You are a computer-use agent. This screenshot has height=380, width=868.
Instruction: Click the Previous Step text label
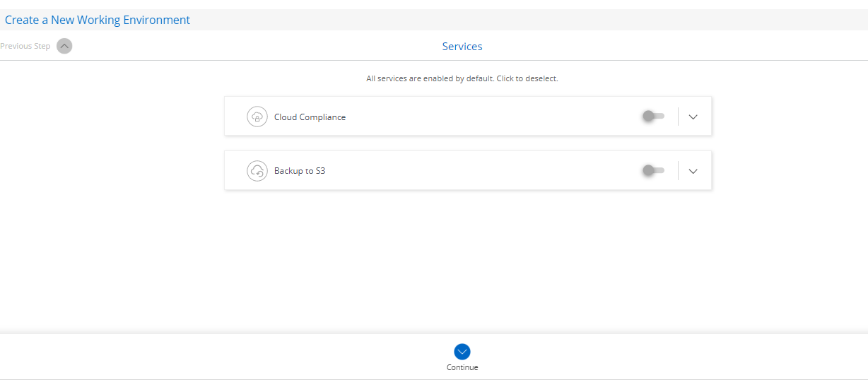pos(25,46)
